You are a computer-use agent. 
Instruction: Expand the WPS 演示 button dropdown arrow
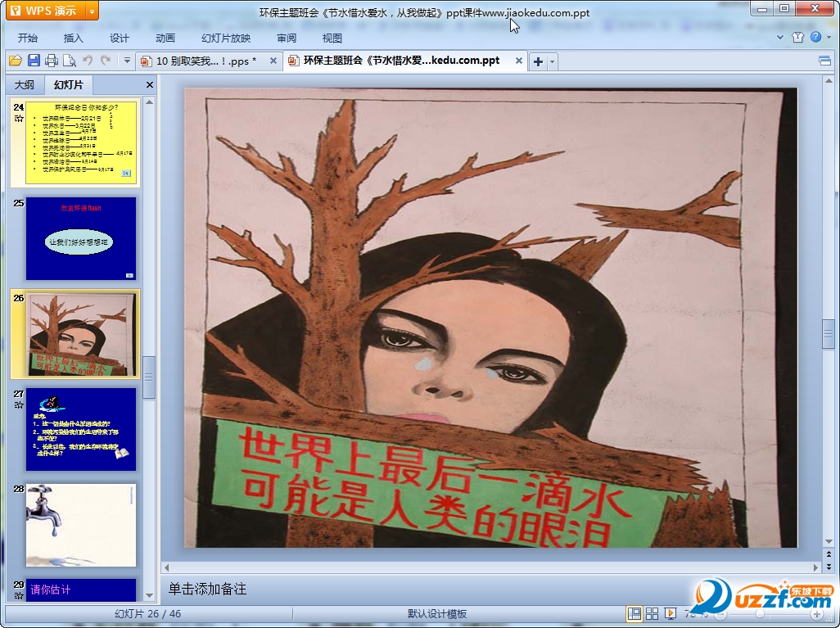[x=93, y=10]
